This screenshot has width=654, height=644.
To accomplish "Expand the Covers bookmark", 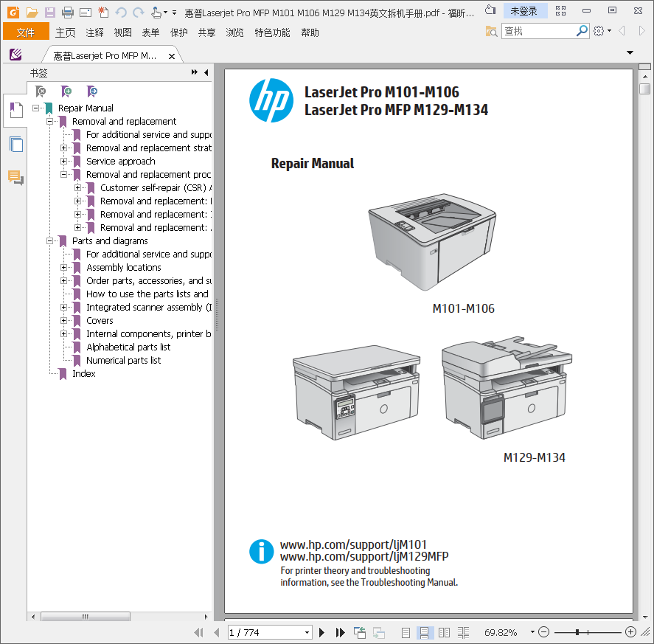I will [64, 321].
